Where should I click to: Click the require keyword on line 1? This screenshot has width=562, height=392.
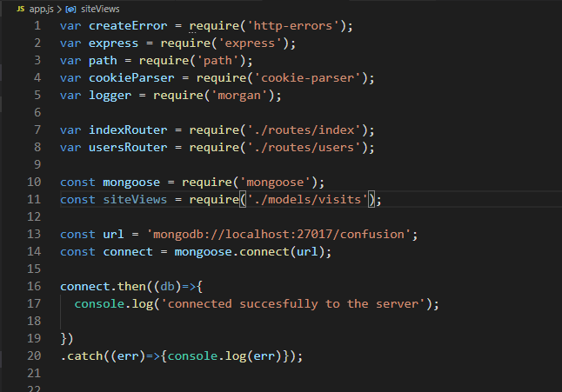coord(214,26)
